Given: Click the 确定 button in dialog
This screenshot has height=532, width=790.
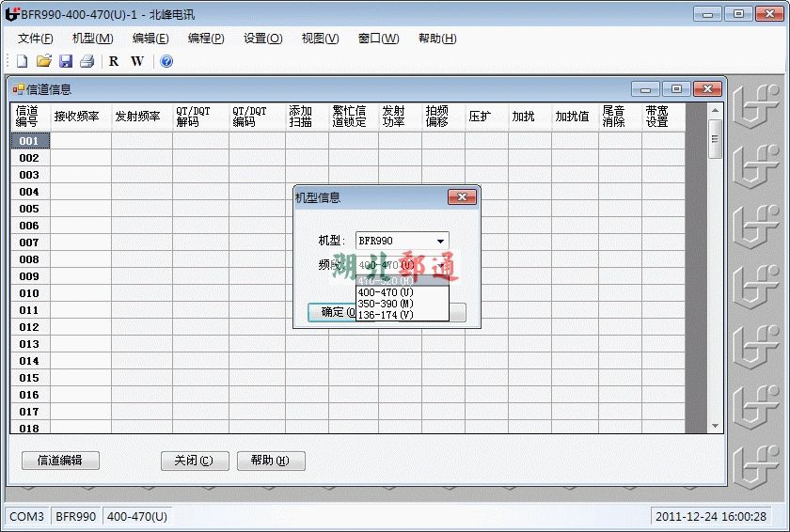Looking at the screenshot, I should click(331, 312).
